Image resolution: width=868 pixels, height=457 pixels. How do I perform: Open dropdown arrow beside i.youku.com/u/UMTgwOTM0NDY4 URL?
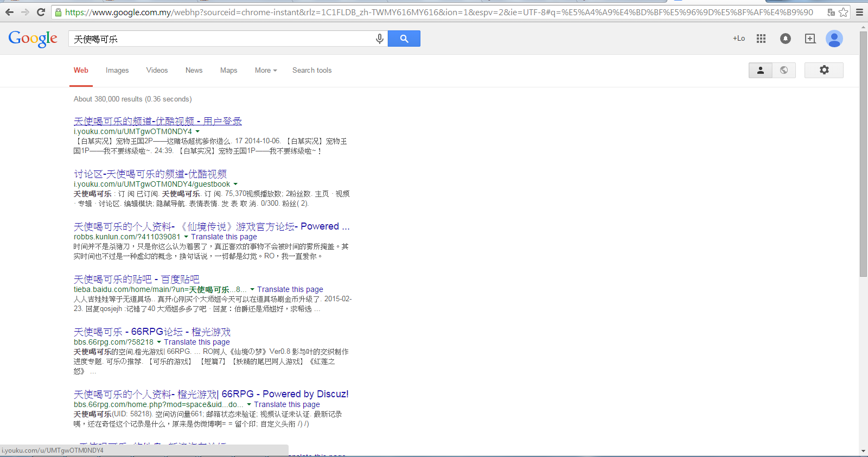coord(197,131)
